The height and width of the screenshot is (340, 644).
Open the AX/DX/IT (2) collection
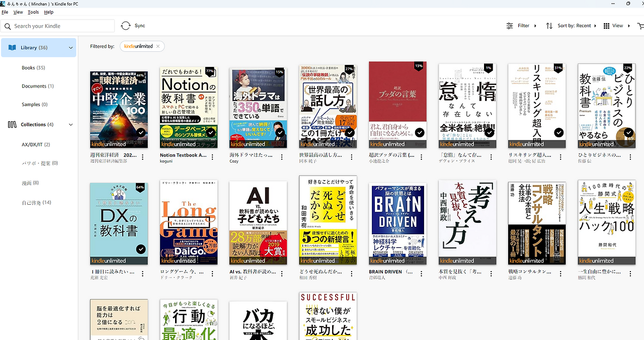[x=36, y=145]
